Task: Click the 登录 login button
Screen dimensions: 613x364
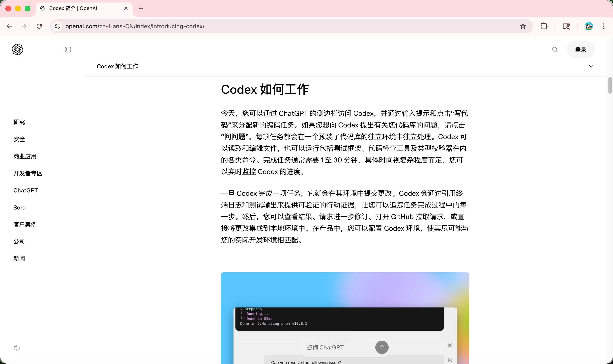Action: (581, 50)
